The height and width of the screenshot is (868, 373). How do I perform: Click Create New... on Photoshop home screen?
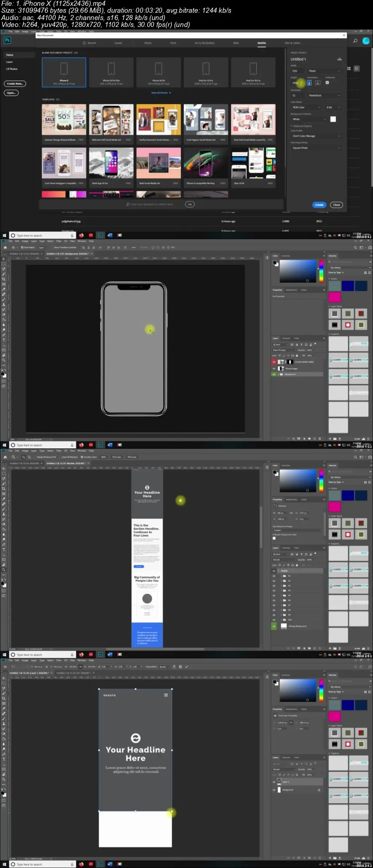(x=15, y=83)
